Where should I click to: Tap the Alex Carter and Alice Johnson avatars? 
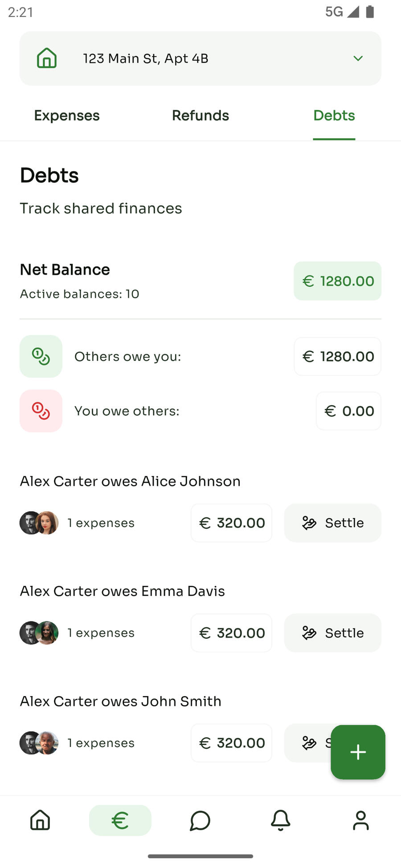39,523
